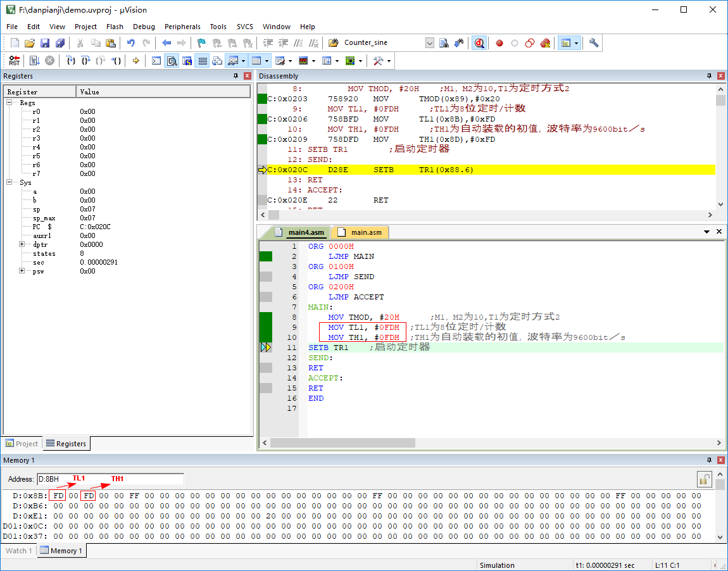Run the program icon

(x=34, y=61)
